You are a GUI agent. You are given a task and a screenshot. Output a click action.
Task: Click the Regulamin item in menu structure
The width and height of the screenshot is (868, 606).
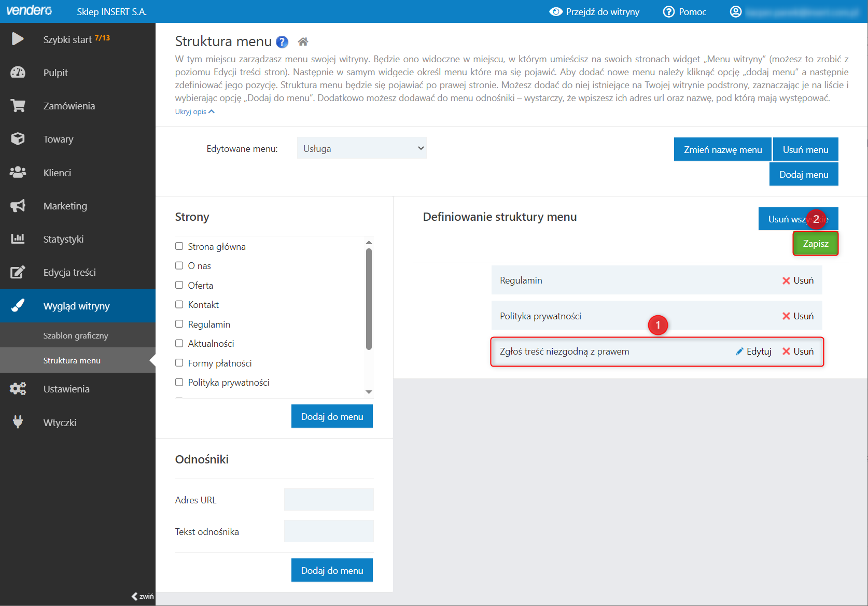coord(656,280)
